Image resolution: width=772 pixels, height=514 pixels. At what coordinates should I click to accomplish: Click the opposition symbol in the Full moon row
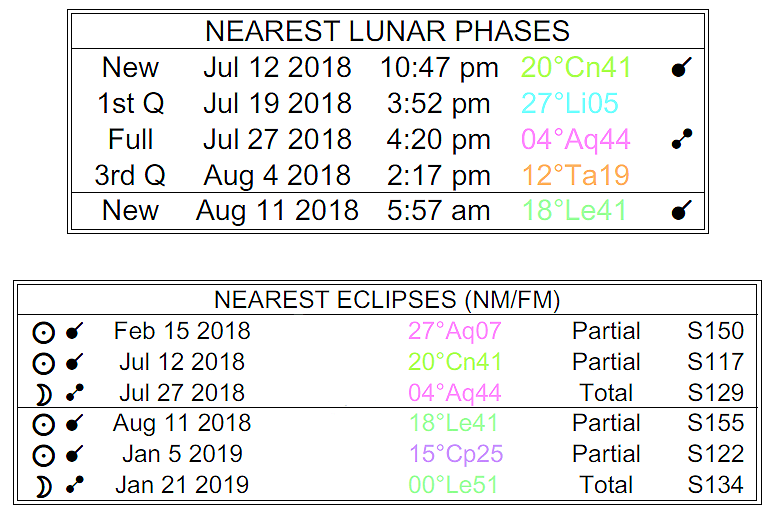681,140
